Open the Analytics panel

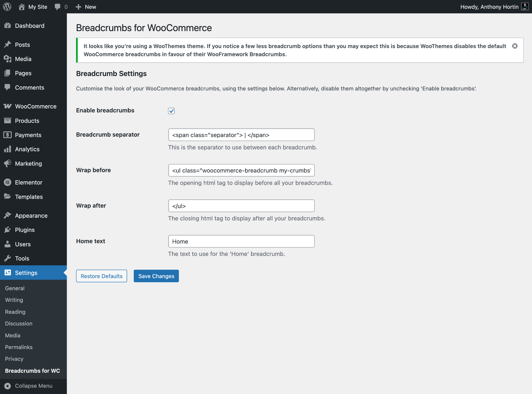click(x=27, y=149)
